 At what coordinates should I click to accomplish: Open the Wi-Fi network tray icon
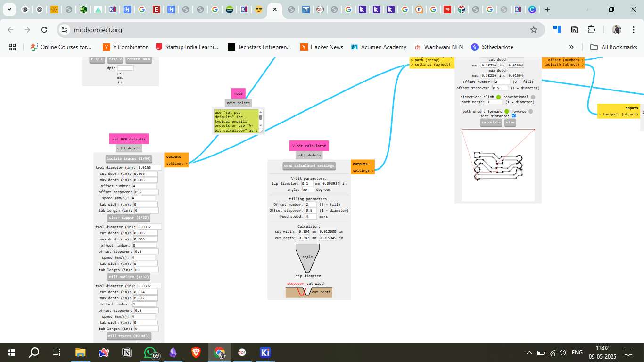coord(552,353)
